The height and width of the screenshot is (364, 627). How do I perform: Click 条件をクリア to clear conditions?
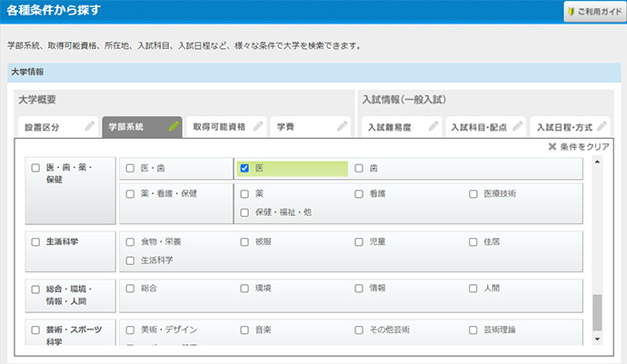[579, 147]
